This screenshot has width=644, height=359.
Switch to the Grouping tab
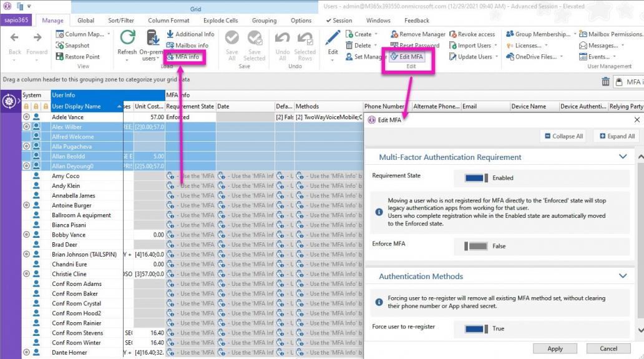(x=264, y=21)
